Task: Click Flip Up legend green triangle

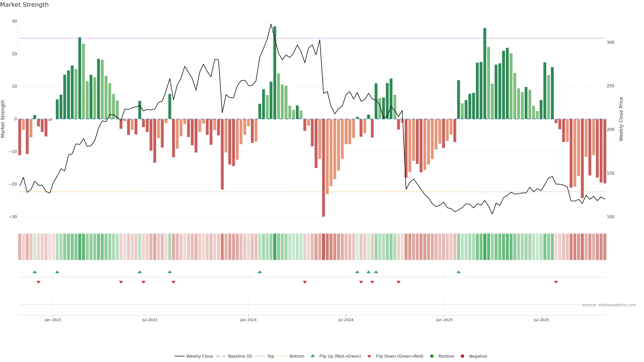Action: 312,356
